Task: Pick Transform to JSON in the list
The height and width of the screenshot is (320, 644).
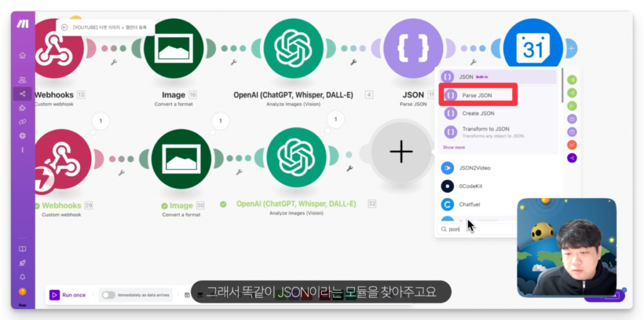Action: tap(485, 129)
